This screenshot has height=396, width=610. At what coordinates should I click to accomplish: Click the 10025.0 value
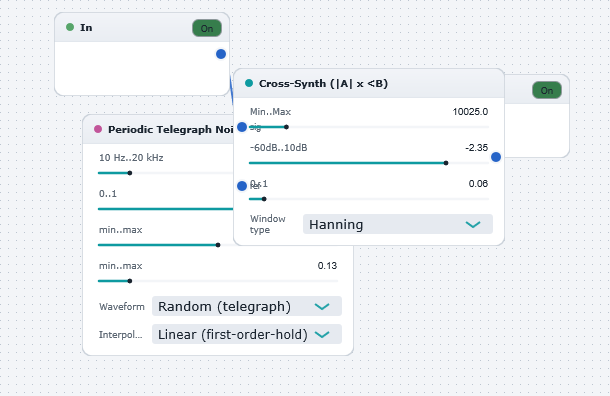pyautogui.click(x=470, y=112)
